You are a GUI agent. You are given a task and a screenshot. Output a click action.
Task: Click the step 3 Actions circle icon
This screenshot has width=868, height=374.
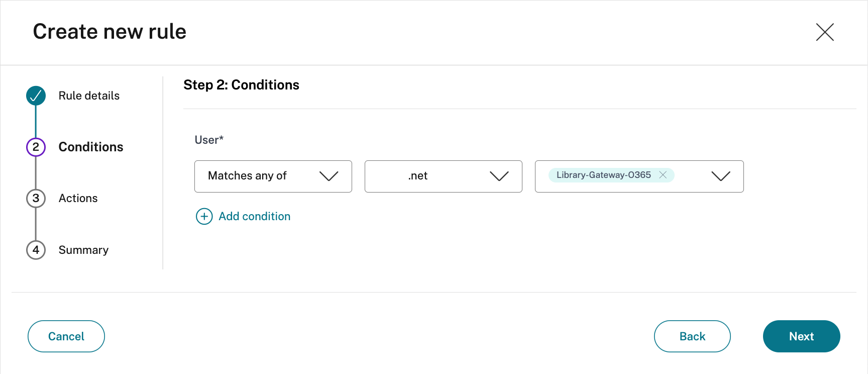36,198
